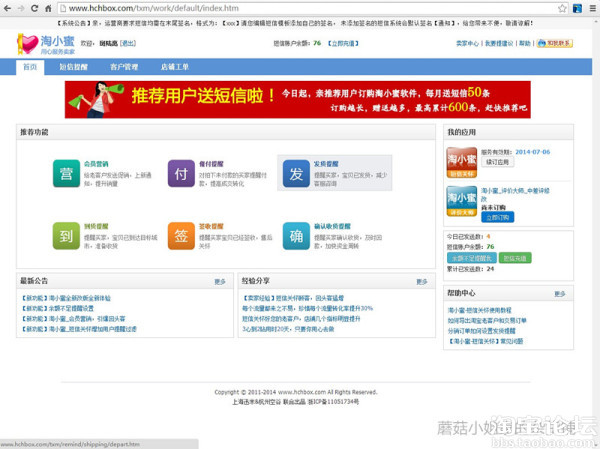Click the green 到 arrival reminder icon

tap(66, 236)
